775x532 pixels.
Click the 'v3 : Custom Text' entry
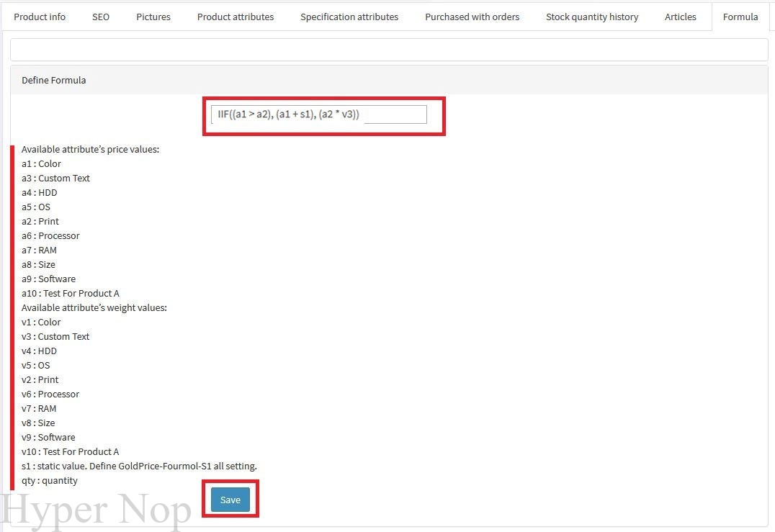coord(55,336)
